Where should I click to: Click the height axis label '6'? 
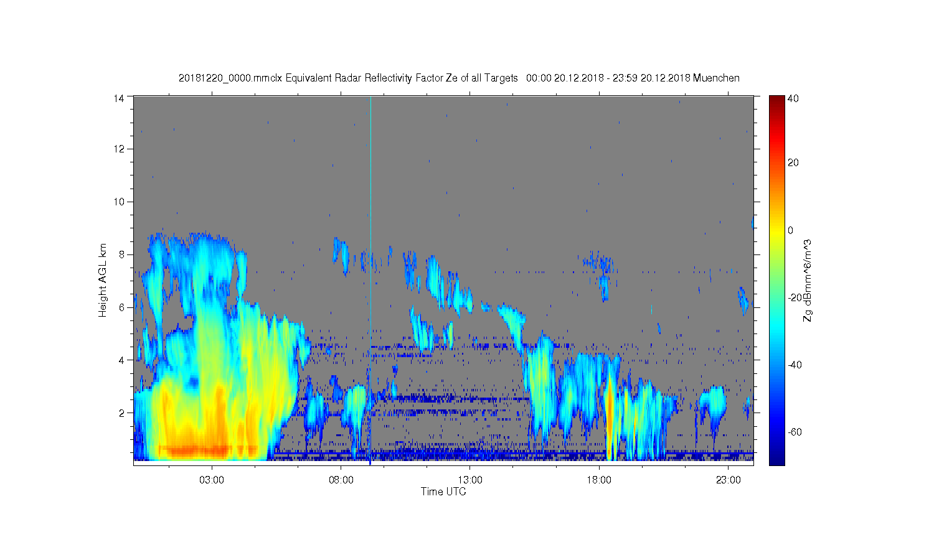(x=123, y=307)
